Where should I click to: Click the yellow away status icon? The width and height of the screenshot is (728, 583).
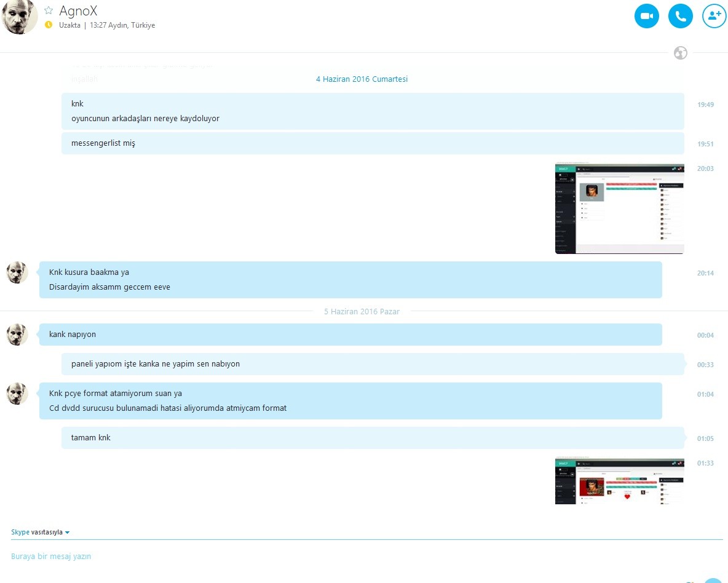(x=49, y=25)
